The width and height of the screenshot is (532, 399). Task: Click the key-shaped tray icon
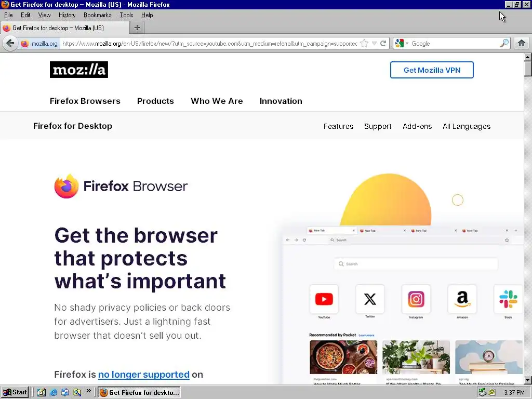pyautogui.click(x=491, y=393)
